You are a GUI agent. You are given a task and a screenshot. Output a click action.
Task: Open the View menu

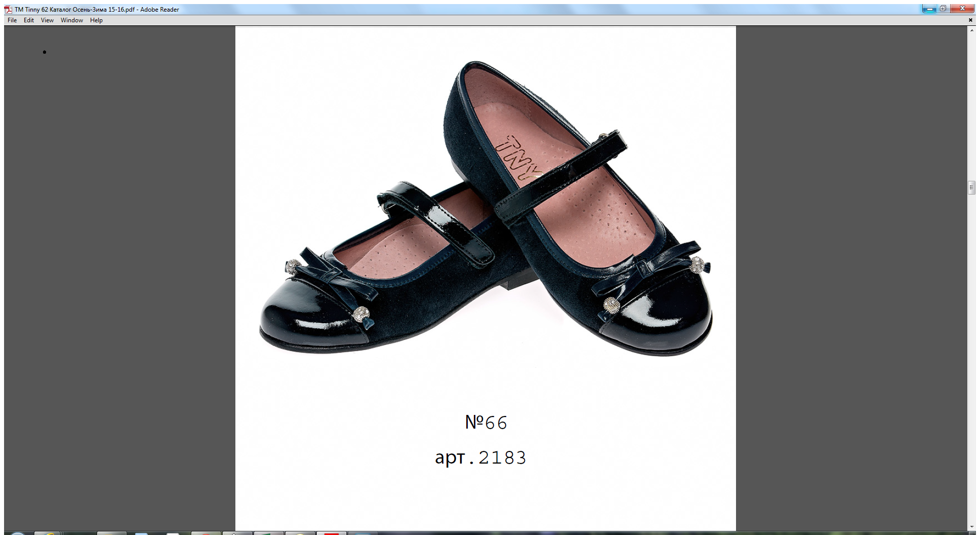[47, 20]
